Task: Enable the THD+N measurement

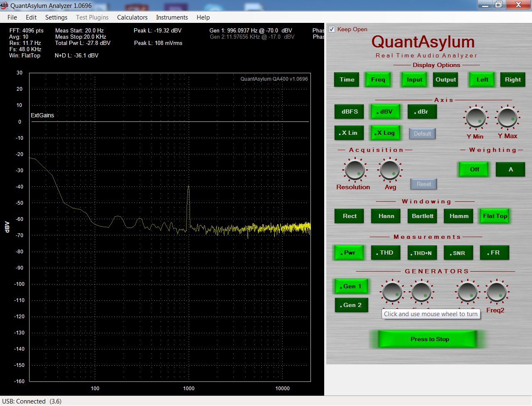Action: (x=422, y=253)
